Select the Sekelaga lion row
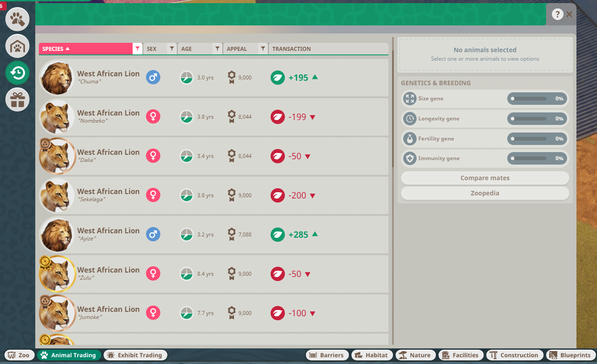 213,195
